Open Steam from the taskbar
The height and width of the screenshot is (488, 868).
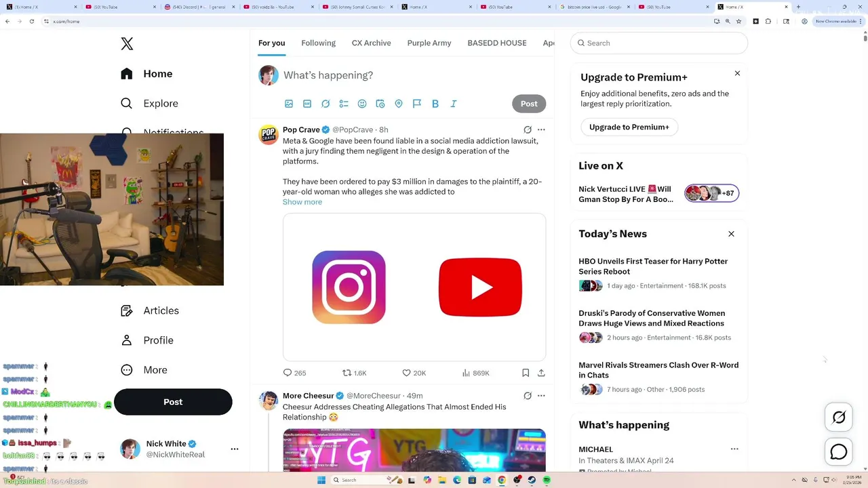(x=532, y=480)
